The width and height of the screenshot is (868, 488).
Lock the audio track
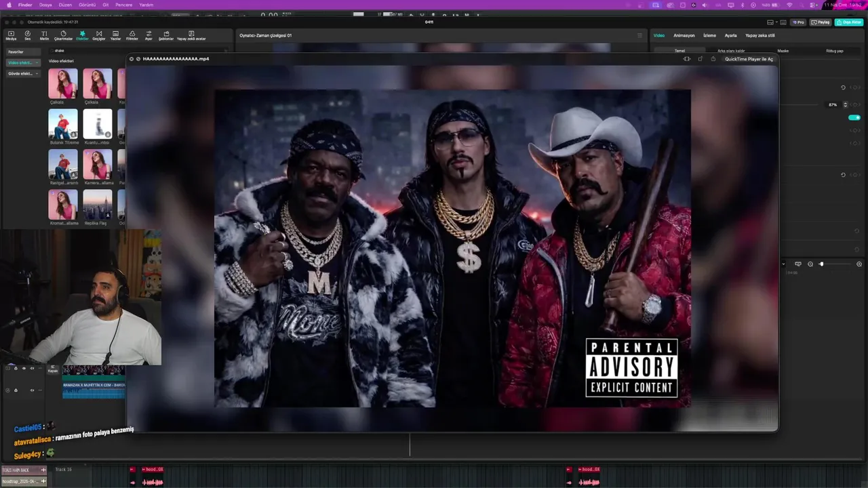point(16,390)
